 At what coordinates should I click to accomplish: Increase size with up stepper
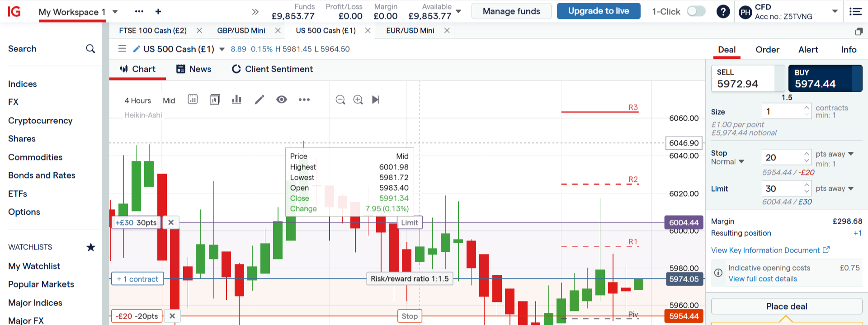807,108
